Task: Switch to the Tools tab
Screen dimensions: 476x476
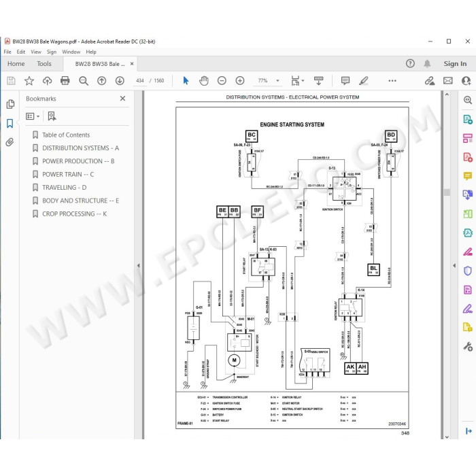Action: [44, 64]
